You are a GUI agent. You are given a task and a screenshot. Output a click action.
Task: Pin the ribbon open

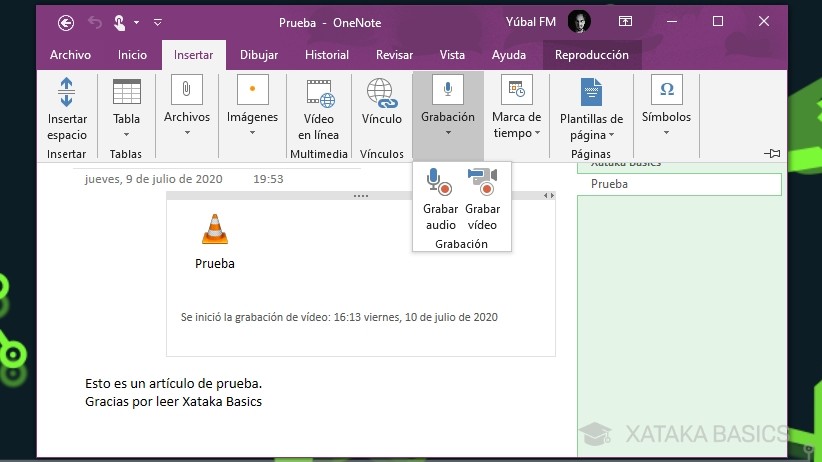[772, 154]
